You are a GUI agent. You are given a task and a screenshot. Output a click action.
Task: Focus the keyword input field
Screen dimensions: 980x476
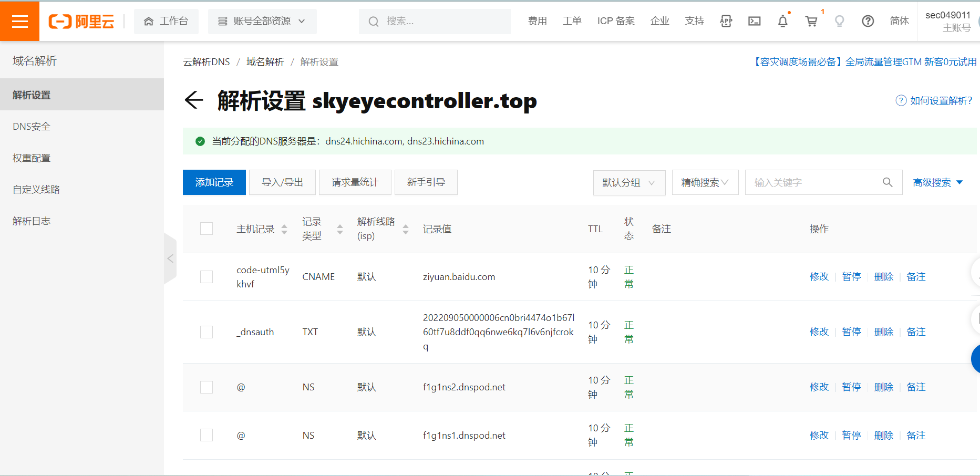[x=809, y=182]
